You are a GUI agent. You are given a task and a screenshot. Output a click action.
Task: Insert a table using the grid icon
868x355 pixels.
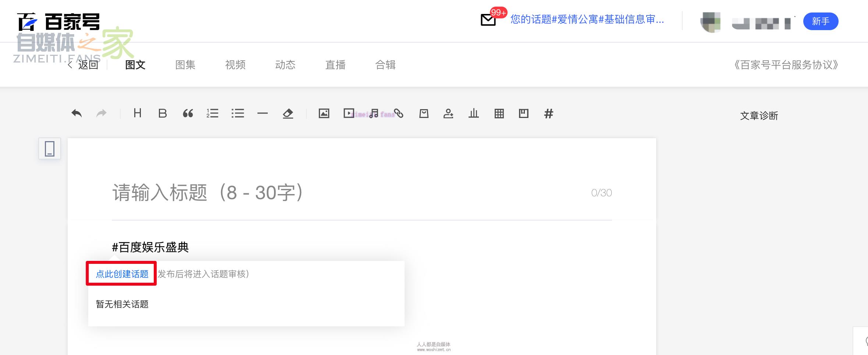click(x=499, y=114)
